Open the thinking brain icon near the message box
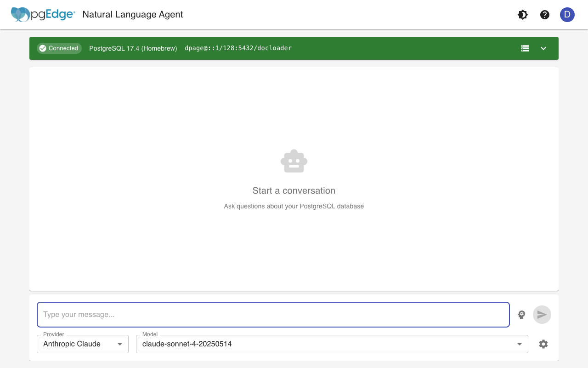This screenshot has height=368, width=588. pos(521,315)
